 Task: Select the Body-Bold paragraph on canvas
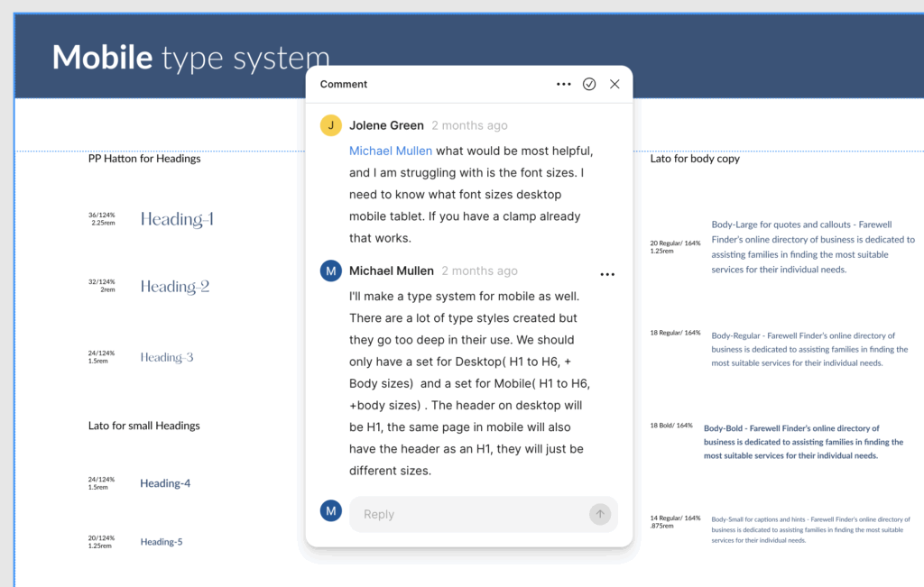[803, 442]
